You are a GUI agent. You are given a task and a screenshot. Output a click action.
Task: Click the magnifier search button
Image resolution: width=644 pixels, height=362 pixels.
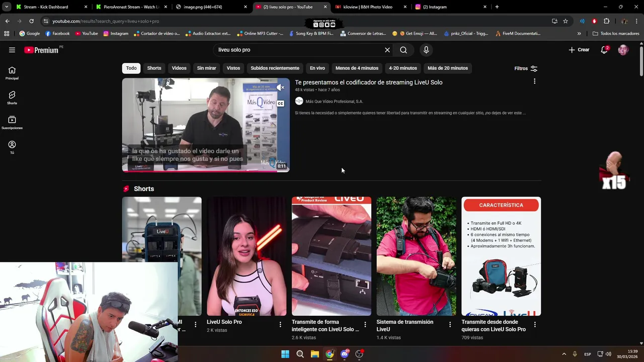coord(404,50)
